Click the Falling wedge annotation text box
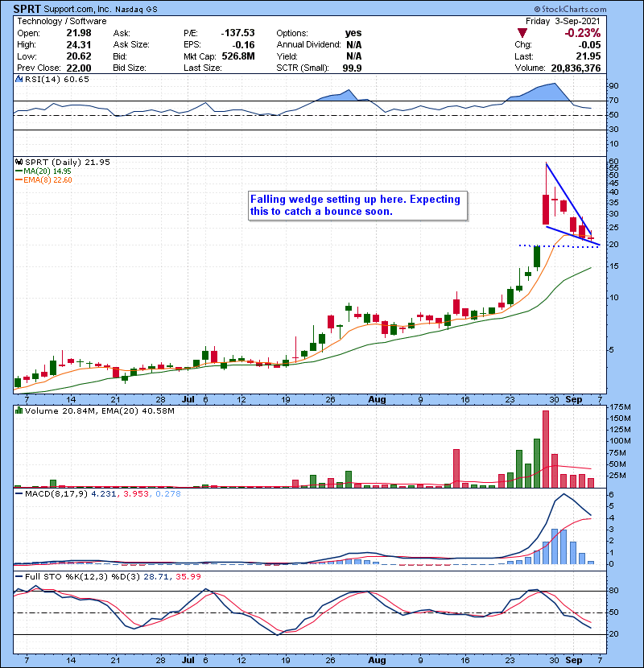Screen dimensions: 644x668 [x=357, y=206]
